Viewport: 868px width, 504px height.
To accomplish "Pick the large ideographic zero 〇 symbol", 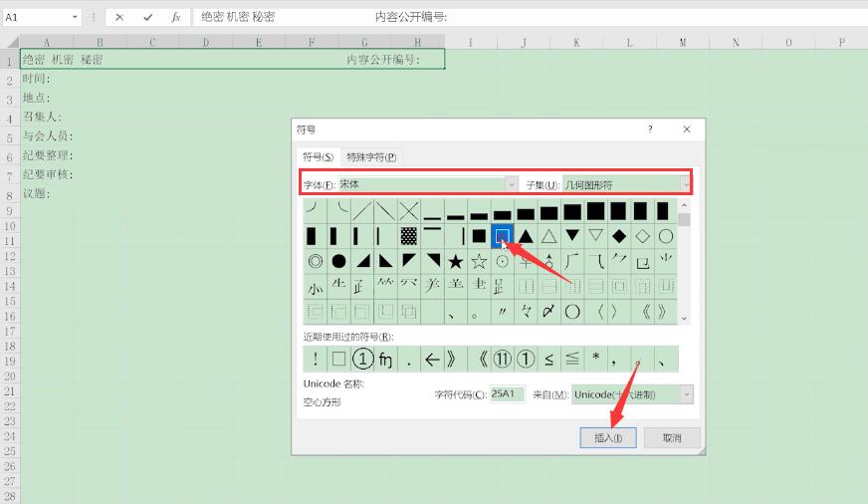I will [x=572, y=312].
